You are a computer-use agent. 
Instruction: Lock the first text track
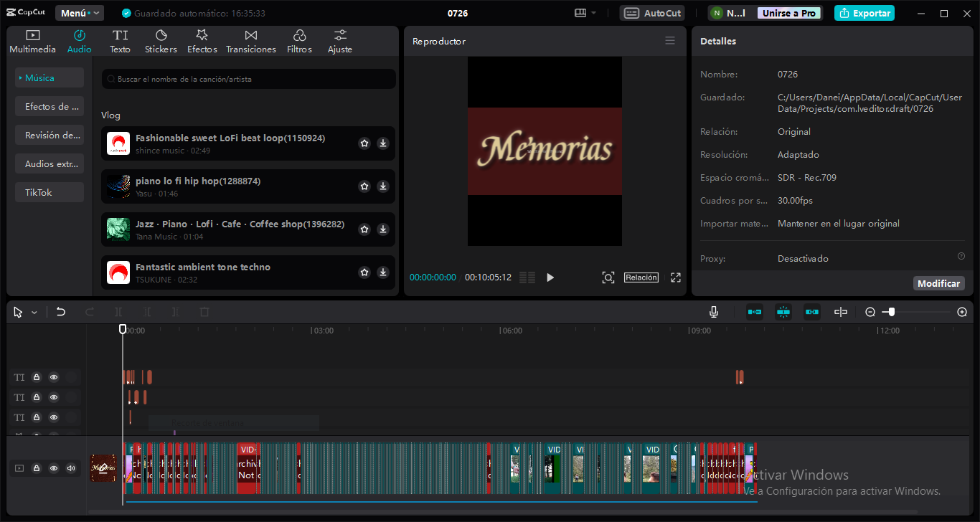(36, 377)
